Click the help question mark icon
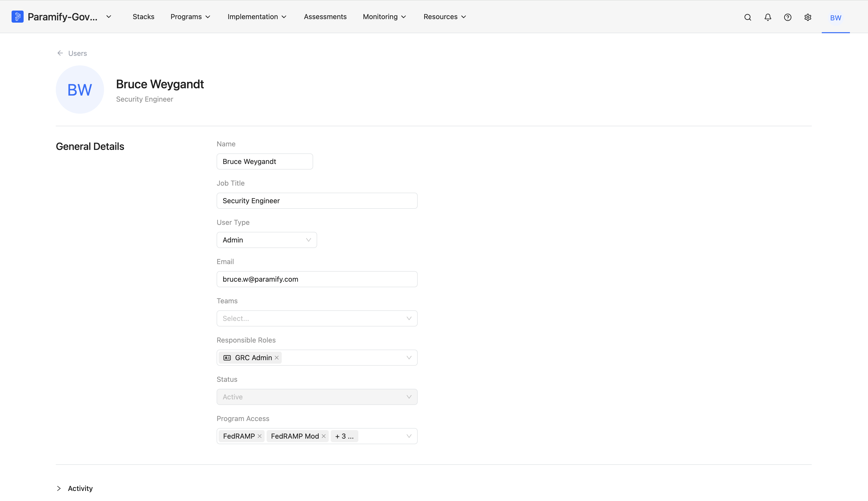 click(788, 17)
